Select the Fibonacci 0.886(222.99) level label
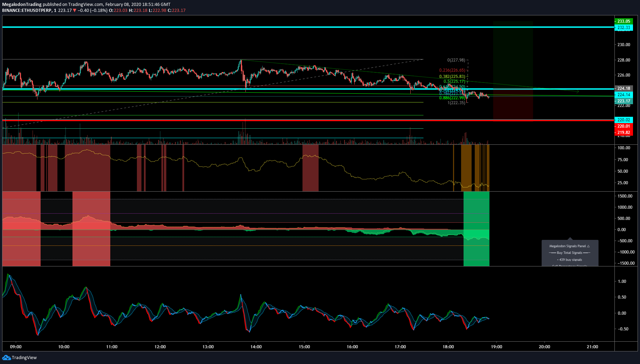Viewport: 640px width, 364px height. 452,98
